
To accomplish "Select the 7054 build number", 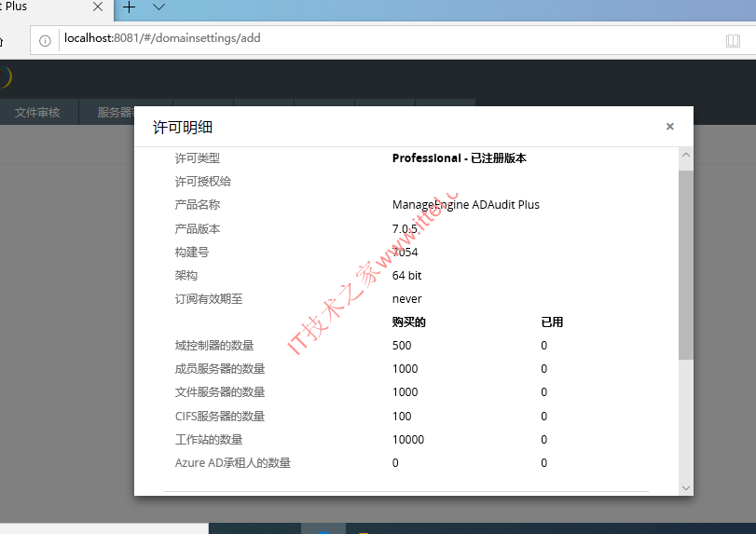I will point(405,252).
